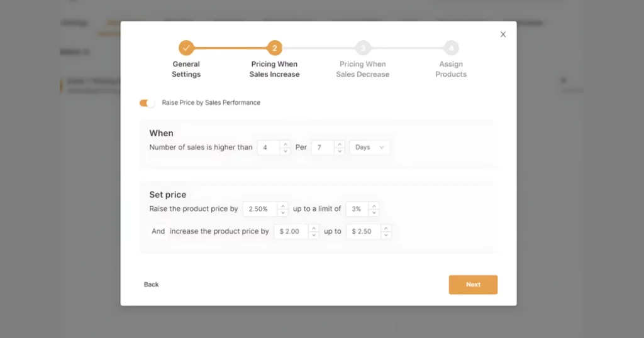The image size is (644, 338).
Task: Click Next to continue
Action: [x=473, y=285]
